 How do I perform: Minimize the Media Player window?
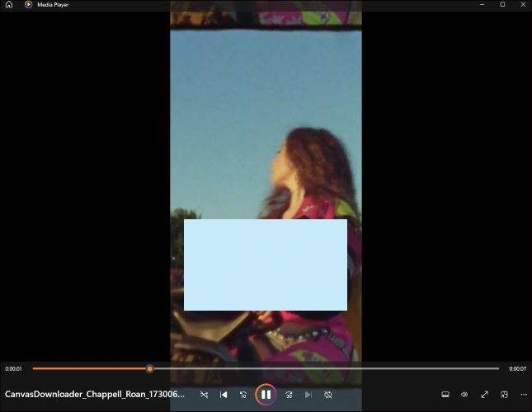483,4
